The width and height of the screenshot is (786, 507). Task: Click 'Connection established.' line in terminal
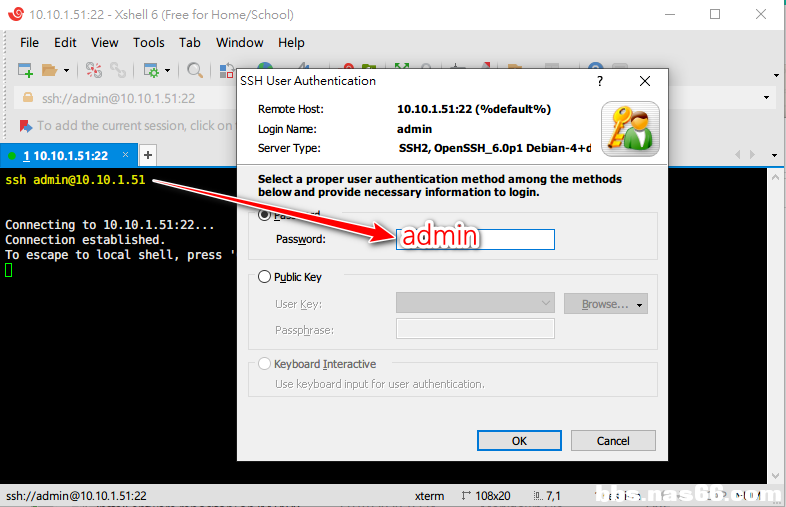[85, 240]
